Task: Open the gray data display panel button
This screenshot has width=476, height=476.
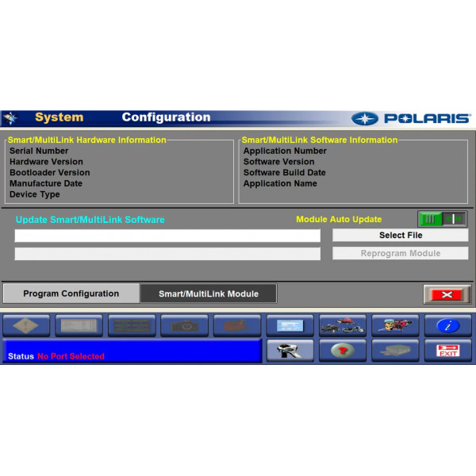Action: point(79,325)
